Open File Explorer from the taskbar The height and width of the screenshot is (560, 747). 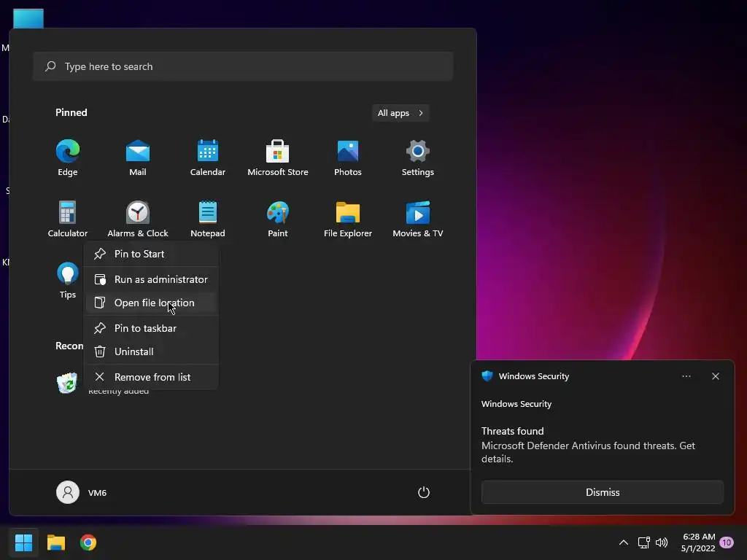click(56, 542)
